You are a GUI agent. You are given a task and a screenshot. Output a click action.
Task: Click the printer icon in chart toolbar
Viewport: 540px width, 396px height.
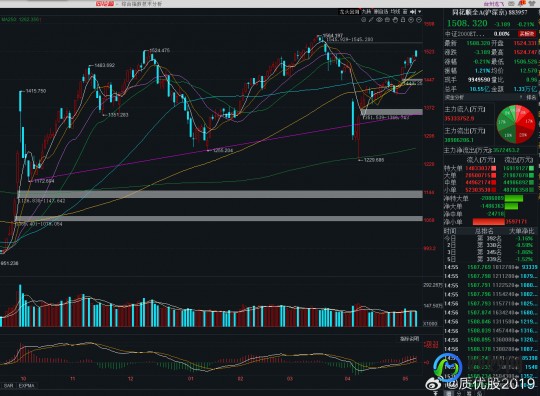click(x=387, y=20)
